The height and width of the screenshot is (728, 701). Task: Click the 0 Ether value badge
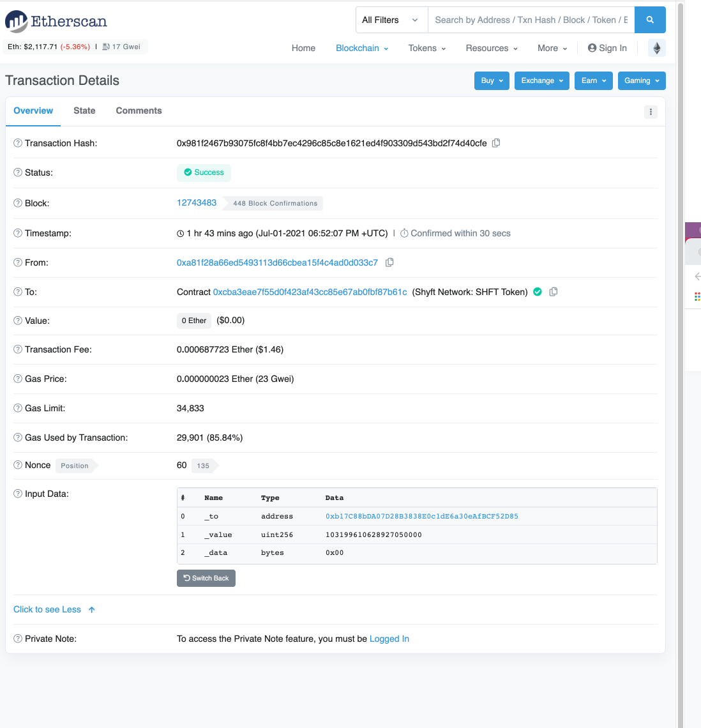pos(194,321)
